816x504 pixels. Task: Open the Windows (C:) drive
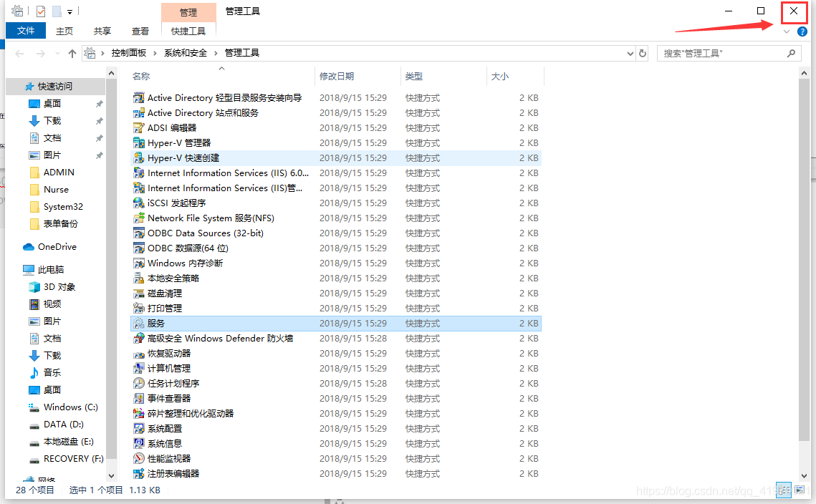click(71, 407)
